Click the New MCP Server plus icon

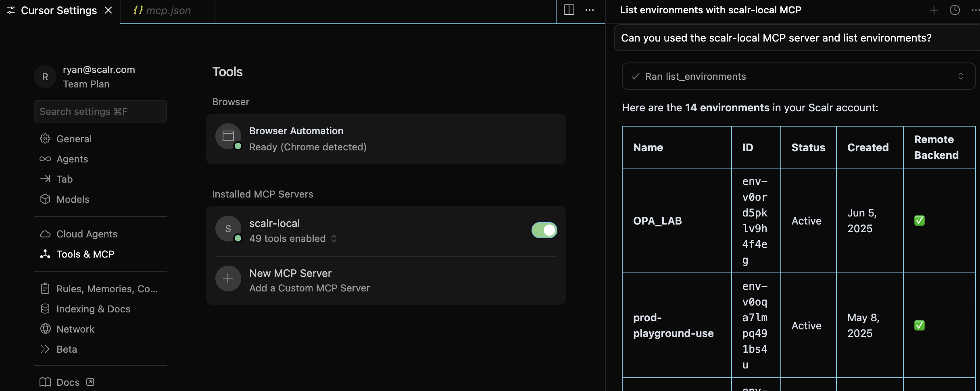tap(228, 278)
